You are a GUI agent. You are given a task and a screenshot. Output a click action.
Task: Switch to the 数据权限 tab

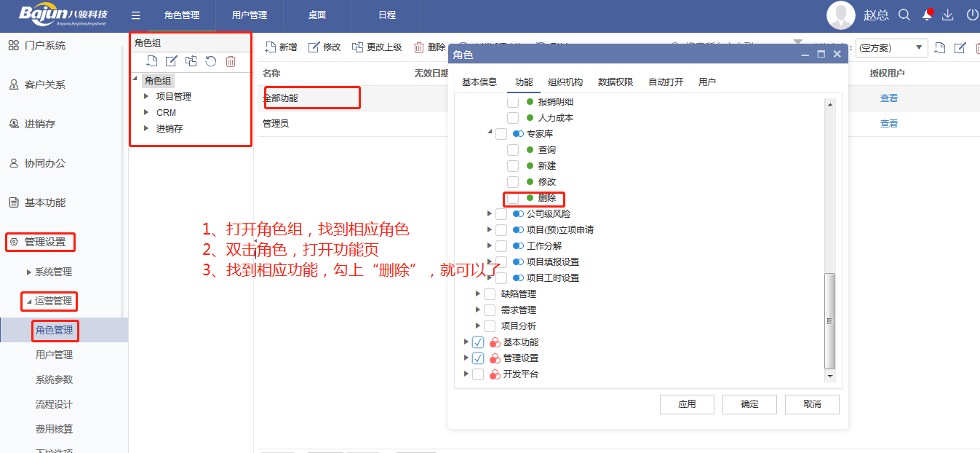(x=616, y=82)
